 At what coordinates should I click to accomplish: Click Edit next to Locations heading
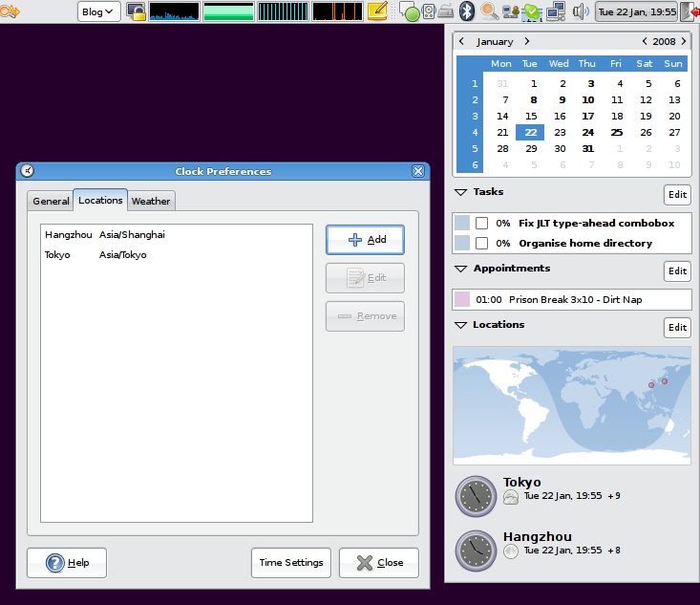click(x=677, y=328)
